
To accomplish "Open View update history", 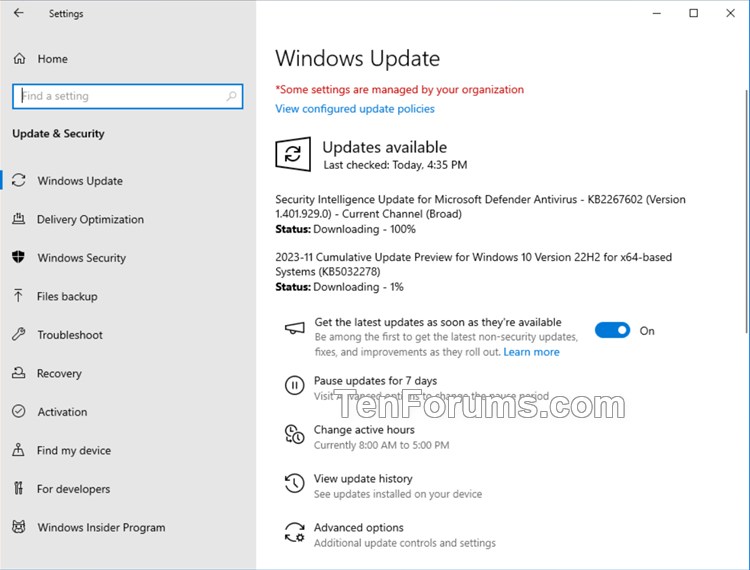I will click(x=363, y=478).
